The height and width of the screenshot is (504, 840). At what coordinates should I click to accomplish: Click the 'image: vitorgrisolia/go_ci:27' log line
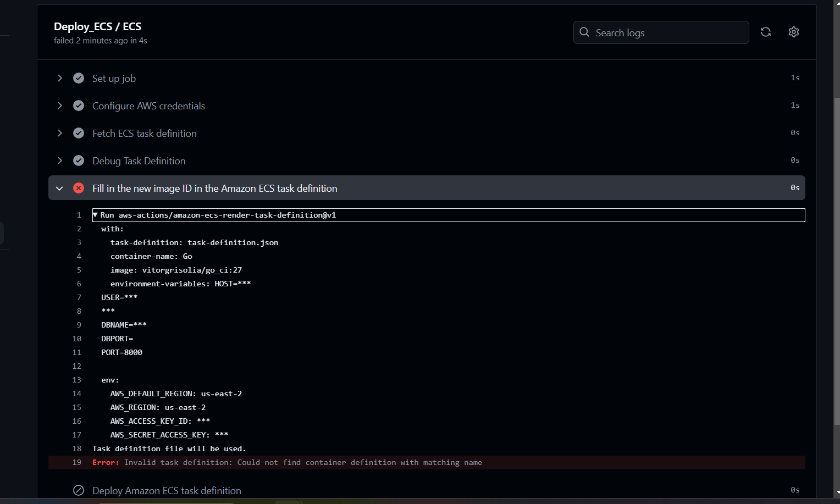tap(176, 270)
